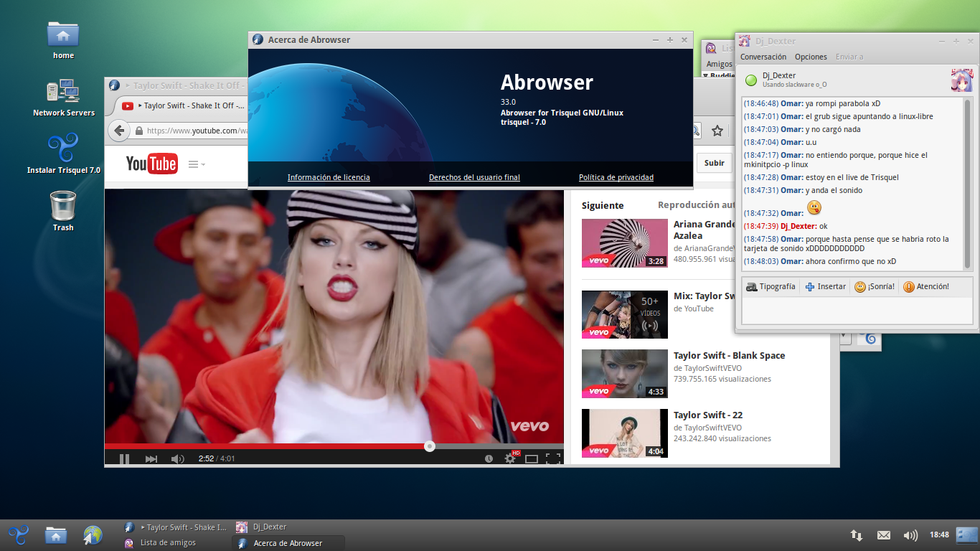This screenshot has width=980, height=551.
Task: Click the Watch Later clock icon on the player
Action: point(489,458)
